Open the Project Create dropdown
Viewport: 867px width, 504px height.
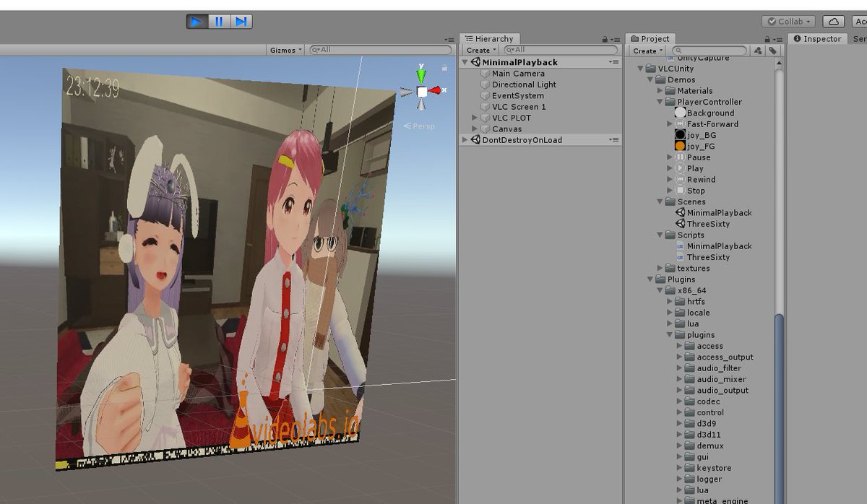click(x=648, y=51)
